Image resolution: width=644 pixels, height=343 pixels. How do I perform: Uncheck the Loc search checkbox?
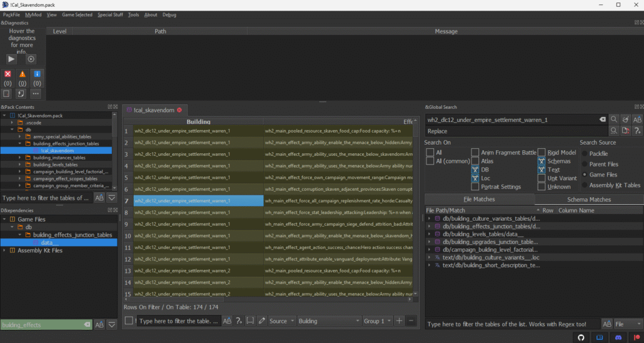click(x=475, y=178)
